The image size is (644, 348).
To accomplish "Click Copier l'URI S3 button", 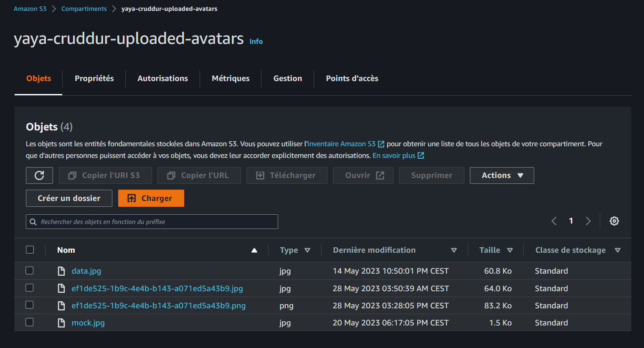I will click(x=105, y=175).
